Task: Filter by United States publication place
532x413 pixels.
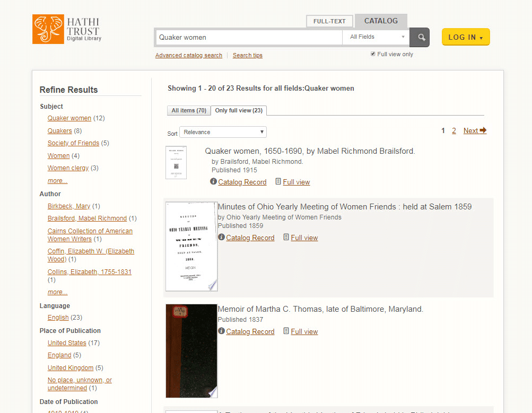Action: point(67,343)
